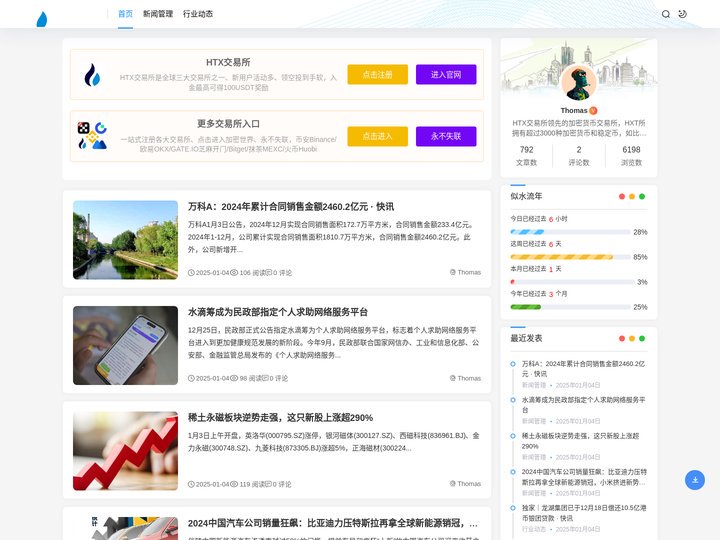Click the comment icon on 稀土永磁 article
Image resolution: width=720 pixels, height=540 pixels.
pyautogui.click(x=269, y=484)
